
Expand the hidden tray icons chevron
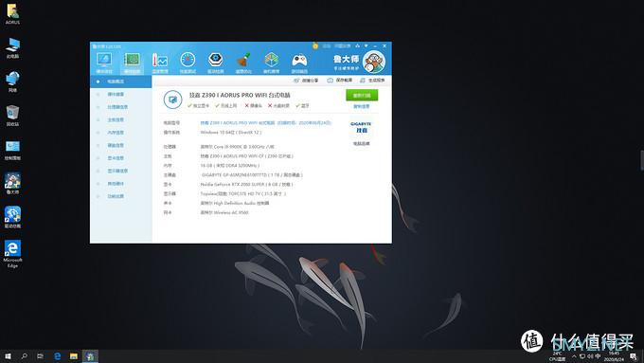click(x=574, y=356)
